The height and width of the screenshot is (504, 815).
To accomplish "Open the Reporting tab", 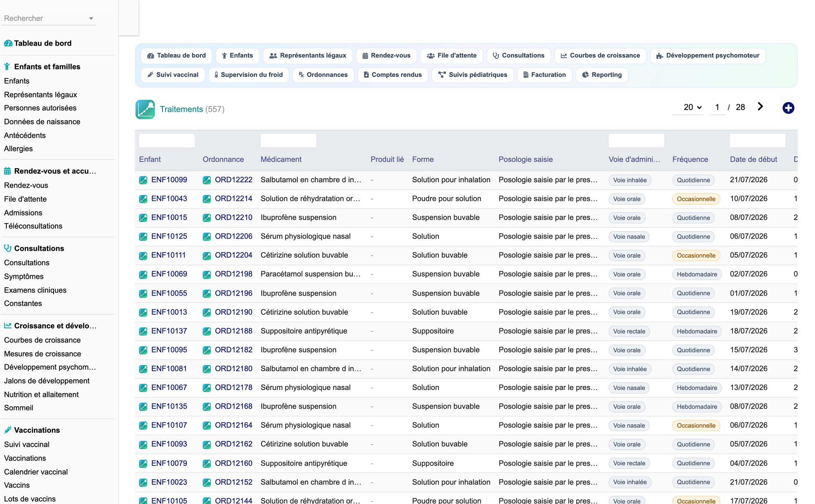I will coord(602,75).
